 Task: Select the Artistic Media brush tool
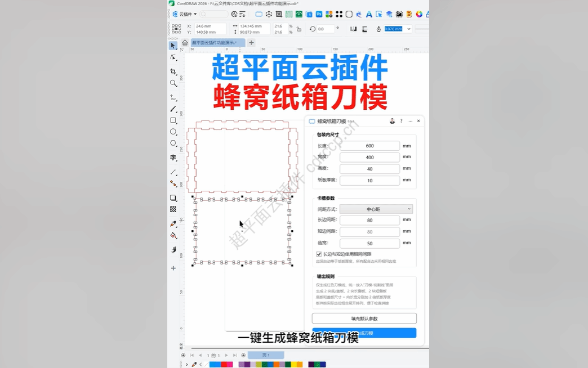pyautogui.click(x=173, y=109)
